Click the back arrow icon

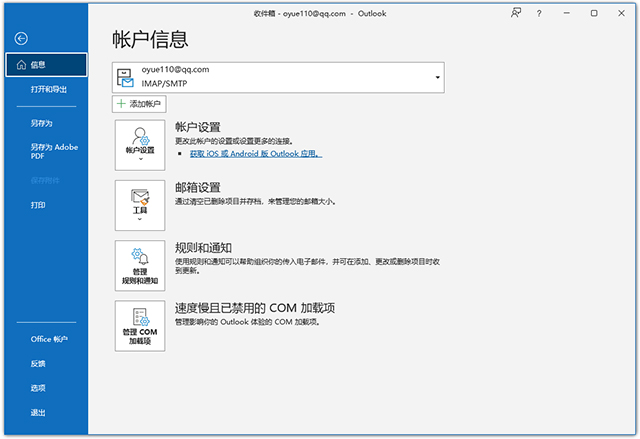click(x=21, y=38)
